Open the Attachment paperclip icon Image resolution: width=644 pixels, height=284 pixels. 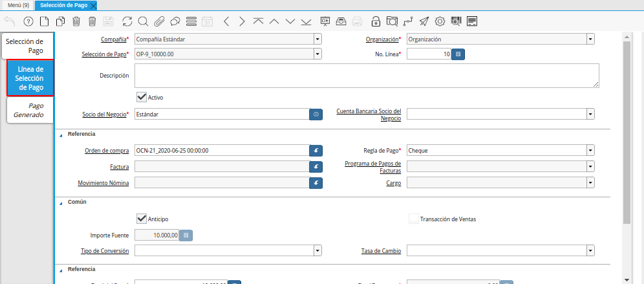(159, 21)
